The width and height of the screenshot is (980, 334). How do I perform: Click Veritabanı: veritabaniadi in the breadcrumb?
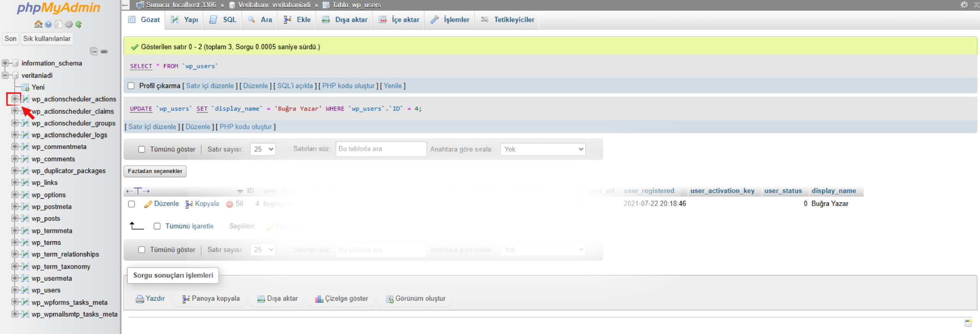[x=274, y=5]
